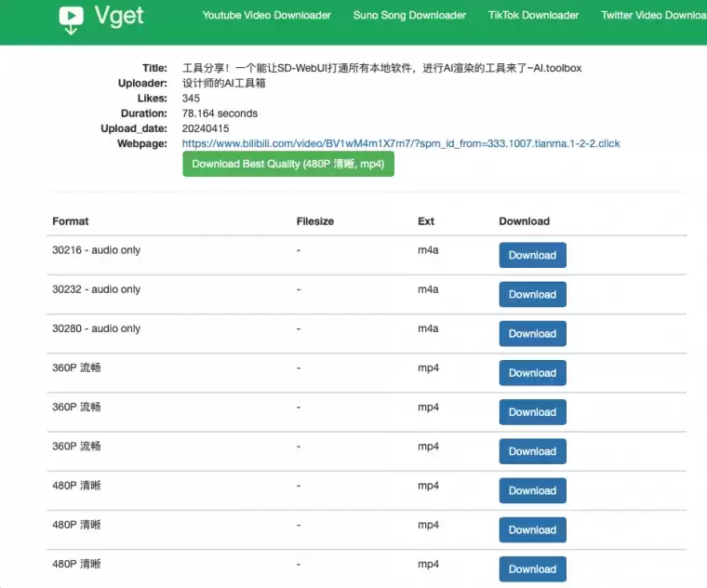Open the bilibili webpage URL link
The height and width of the screenshot is (588, 707).
point(401,143)
